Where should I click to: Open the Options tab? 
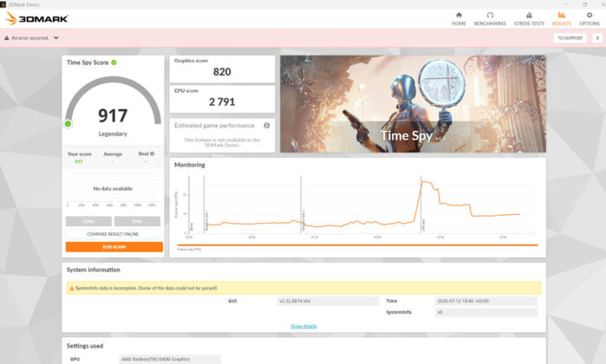(x=589, y=18)
